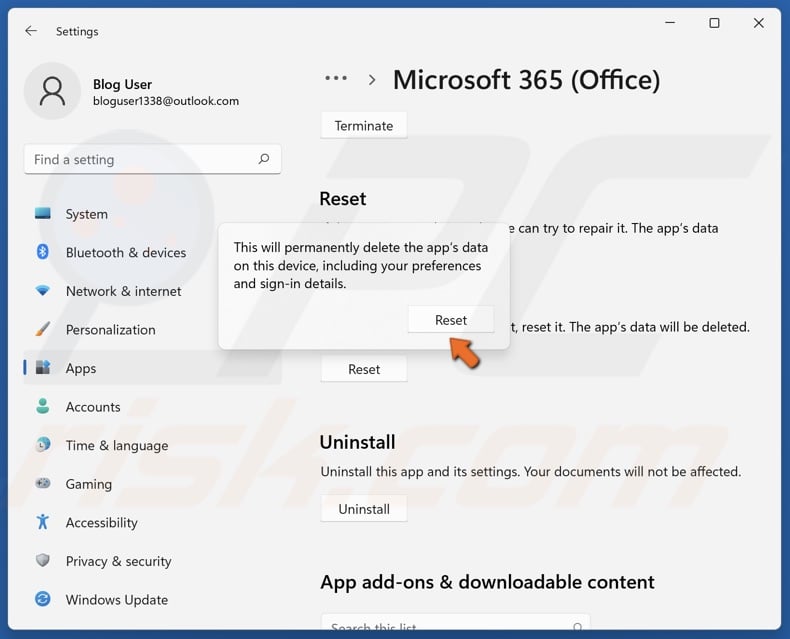Click the Reset button below the popup
The width and height of the screenshot is (790, 639).
pyautogui.click(x=364, y=369)
